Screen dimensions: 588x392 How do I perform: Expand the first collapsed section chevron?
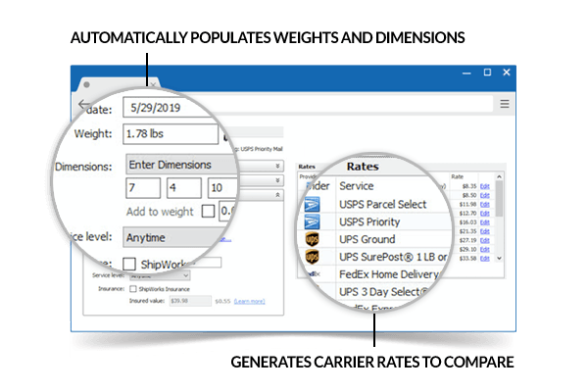pos(277,166)
